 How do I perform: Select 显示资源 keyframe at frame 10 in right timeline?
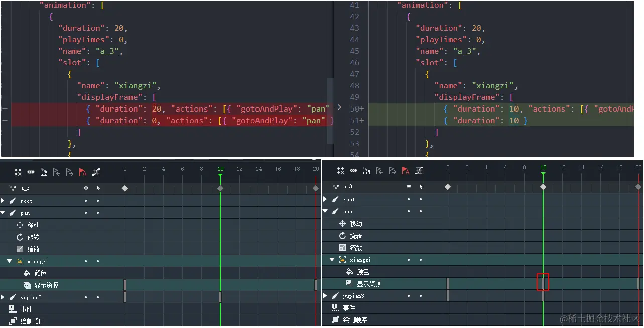click(x=543, y=283)
